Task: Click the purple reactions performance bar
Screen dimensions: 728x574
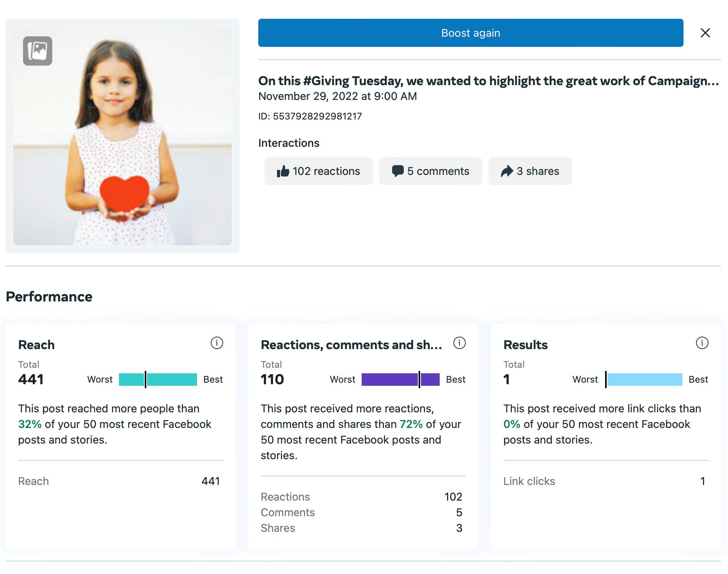Action: [x=401, y=380]
